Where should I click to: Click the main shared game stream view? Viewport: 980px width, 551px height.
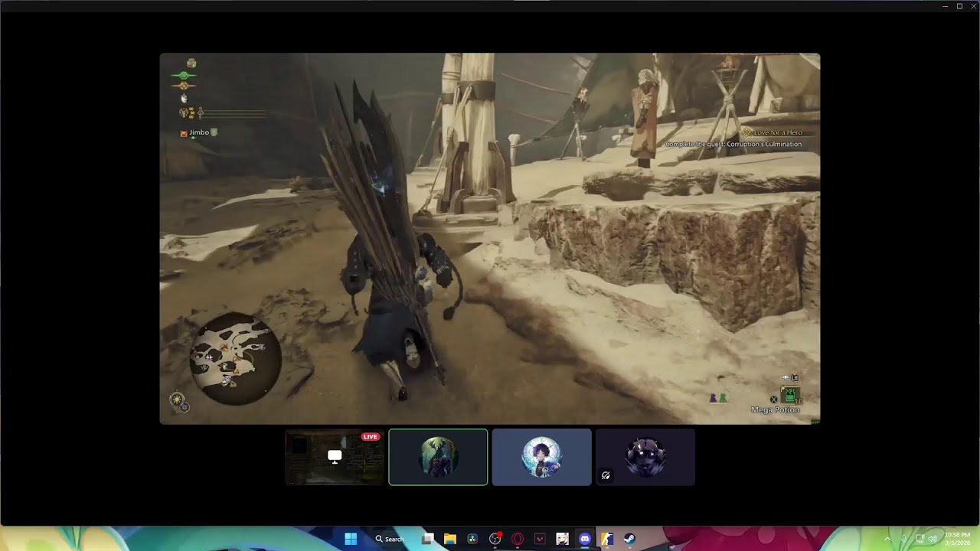(490, 238)
